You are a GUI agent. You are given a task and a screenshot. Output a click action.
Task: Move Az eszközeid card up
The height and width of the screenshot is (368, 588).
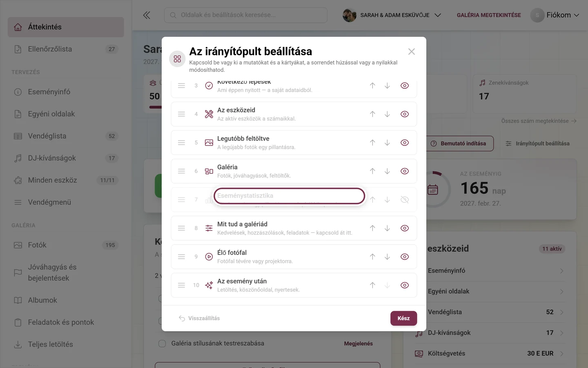(372, 114)
